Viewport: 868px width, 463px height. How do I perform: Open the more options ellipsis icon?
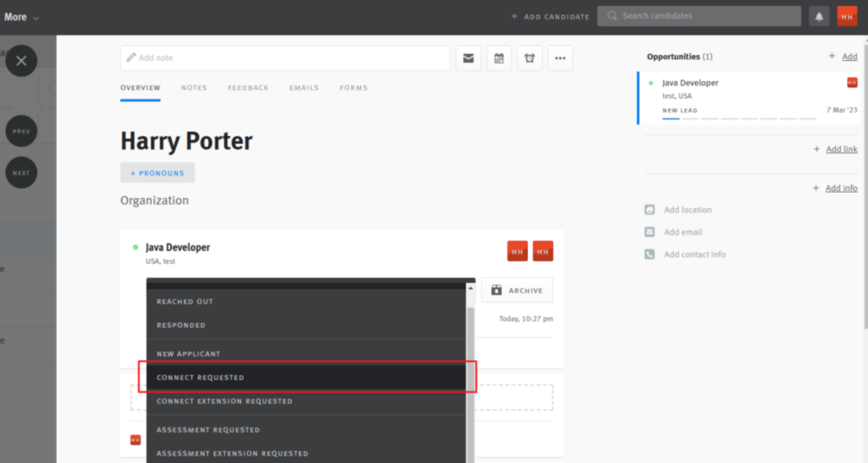(x=560, y=58)
